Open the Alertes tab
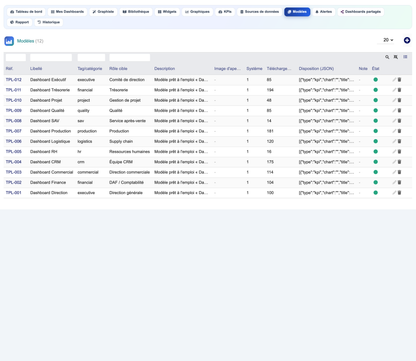 coord(324,12)
